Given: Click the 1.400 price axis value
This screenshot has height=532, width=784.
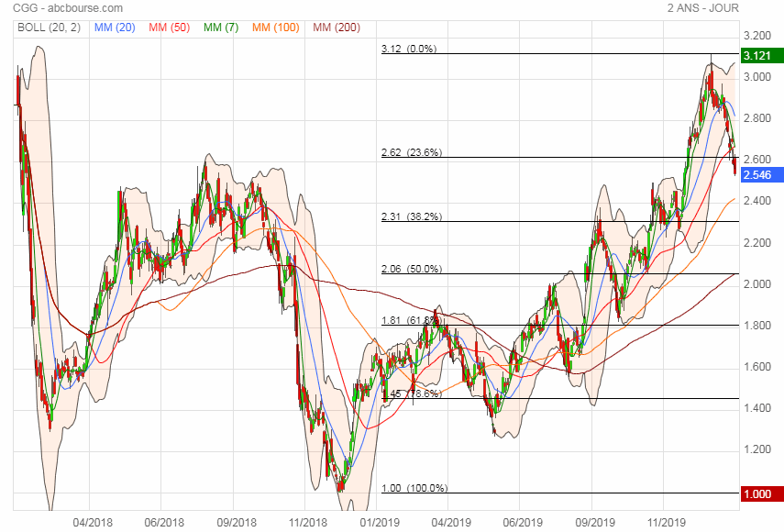Looking at the screenshot, I should pyautogui.click(x=757, y=408).
